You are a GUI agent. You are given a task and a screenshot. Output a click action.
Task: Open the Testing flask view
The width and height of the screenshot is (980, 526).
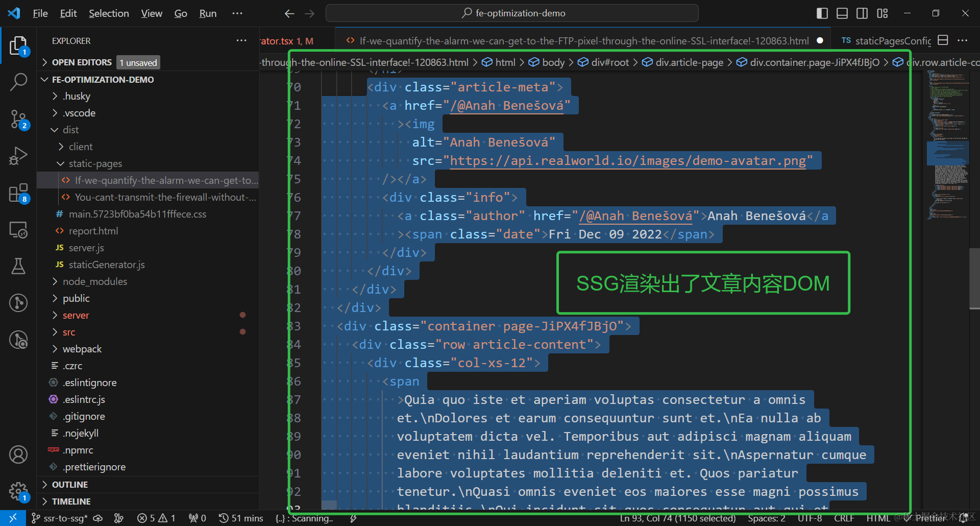(18, 266)
